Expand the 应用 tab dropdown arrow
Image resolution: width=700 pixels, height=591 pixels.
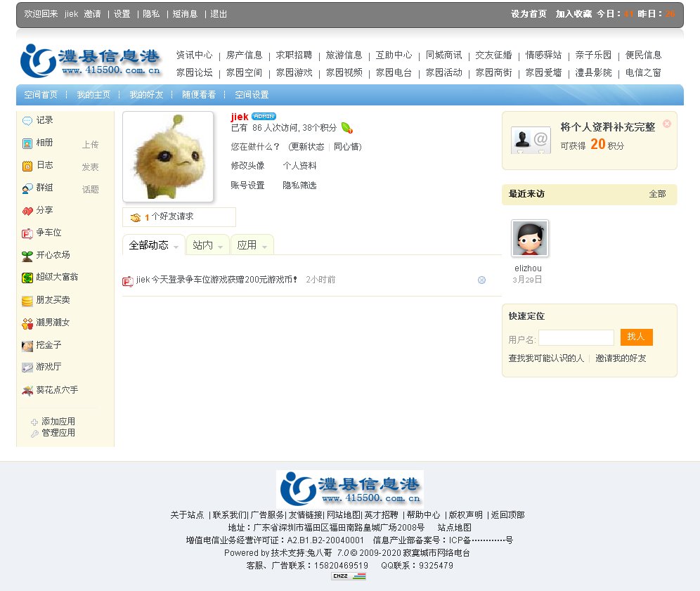pyautogui.click(x=265, y=247)
